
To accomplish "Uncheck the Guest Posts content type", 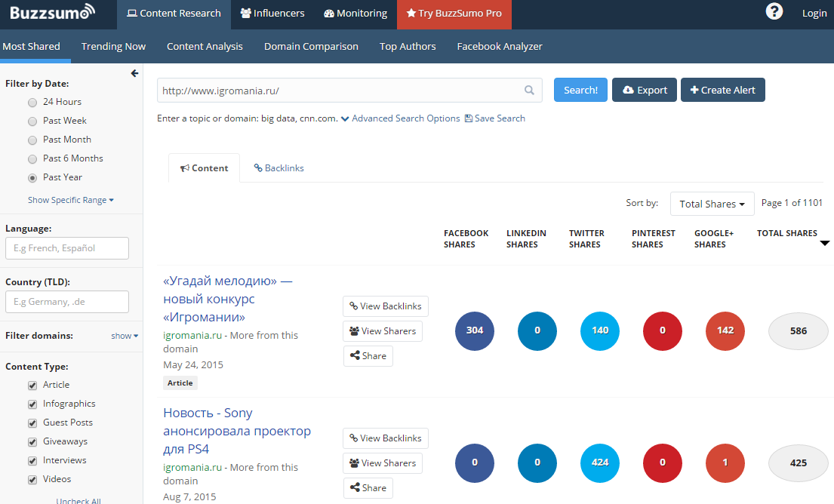I will pos(32,423).
